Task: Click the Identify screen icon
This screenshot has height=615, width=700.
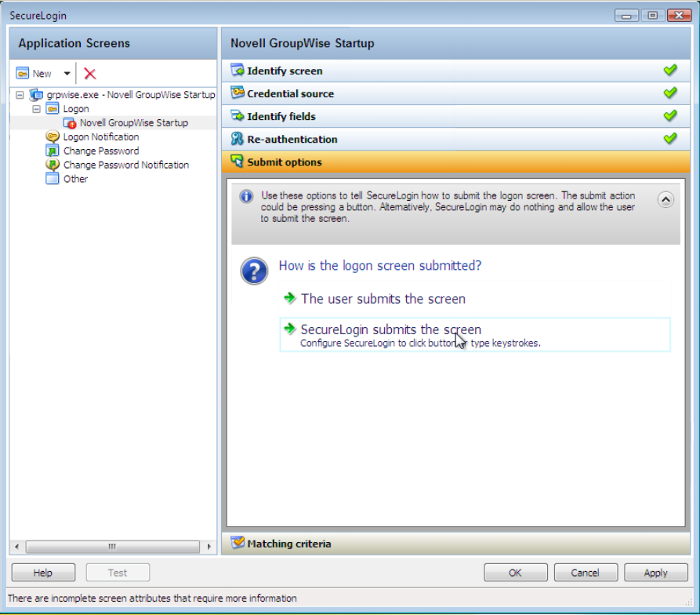Action: (237, 70)
